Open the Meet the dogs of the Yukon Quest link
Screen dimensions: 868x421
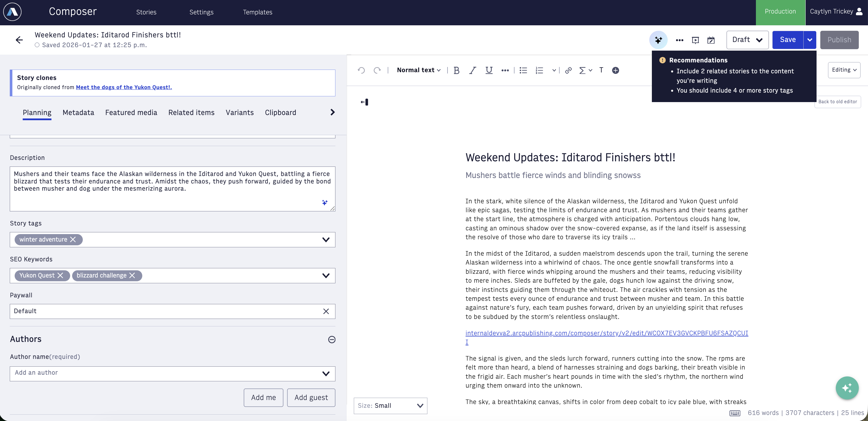pyautogui.click(x=124, y=87)
